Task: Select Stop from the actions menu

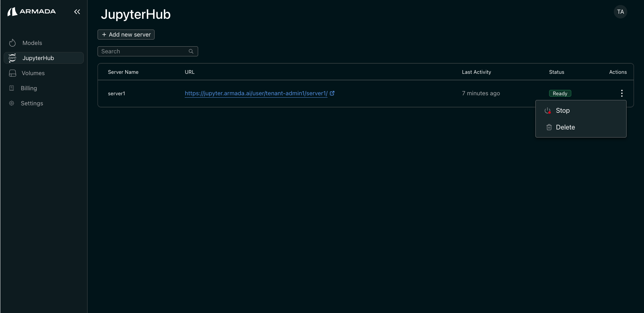Action: point(563,111)
